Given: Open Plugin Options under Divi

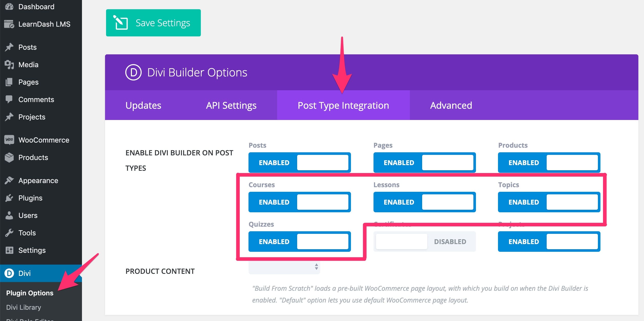Looking at the screenshot, I should click(x=30, y=293).
